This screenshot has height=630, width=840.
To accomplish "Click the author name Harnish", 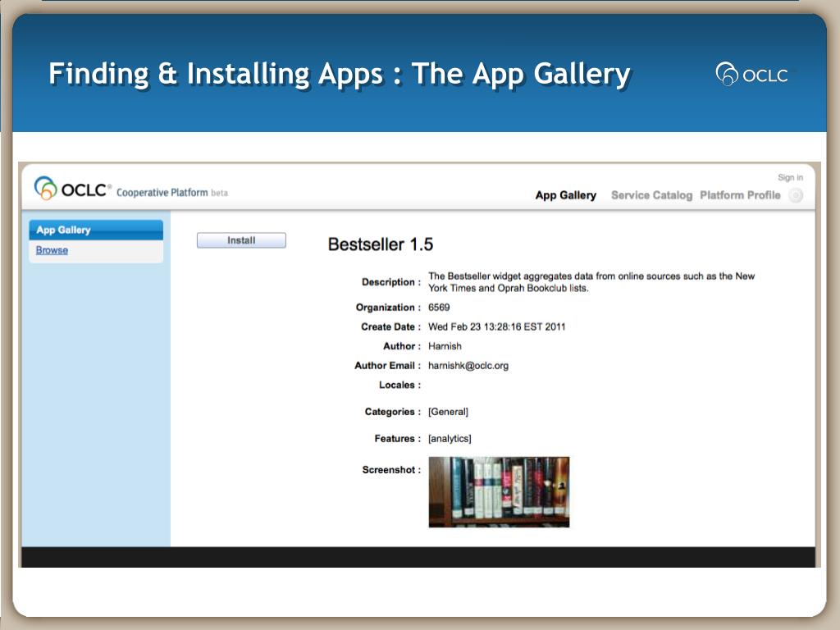I will (x=445, y=346).
